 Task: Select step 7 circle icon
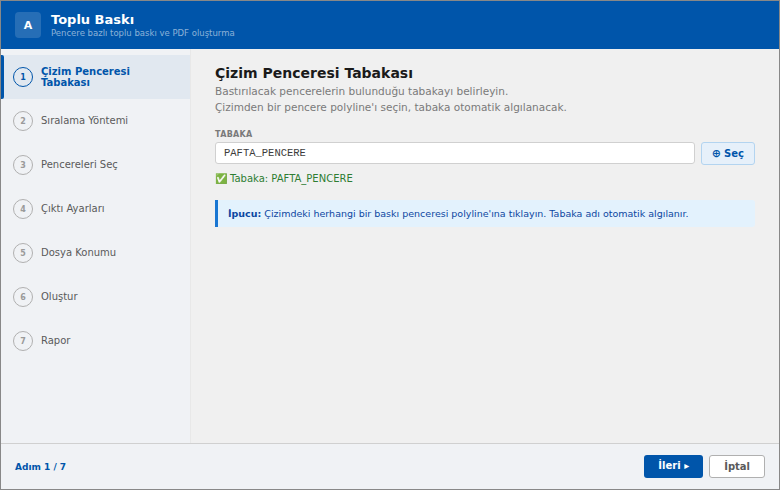pyautogui.click(x=23, y=341)
